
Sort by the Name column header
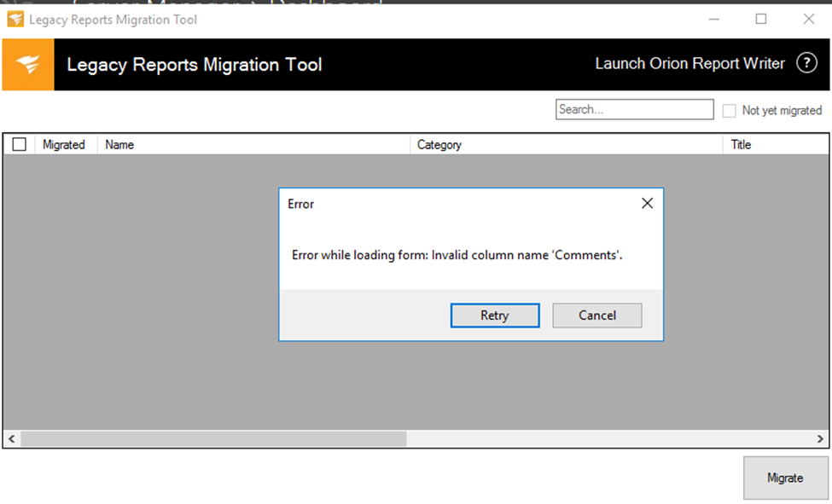[253, 144]
